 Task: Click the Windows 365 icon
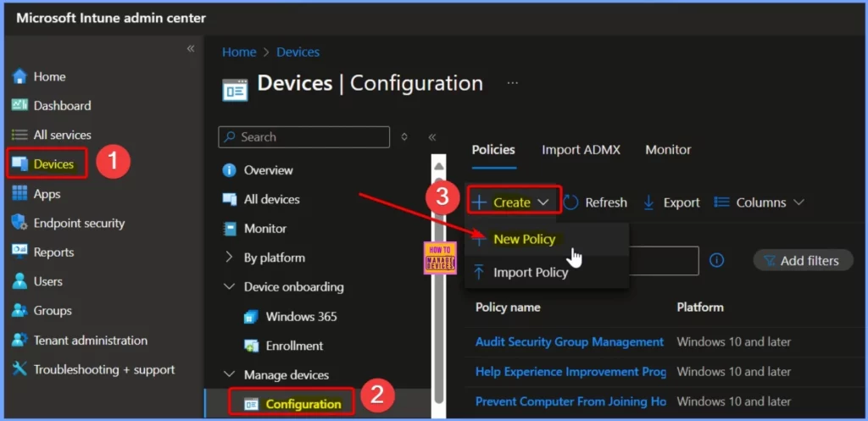point(251,317)
